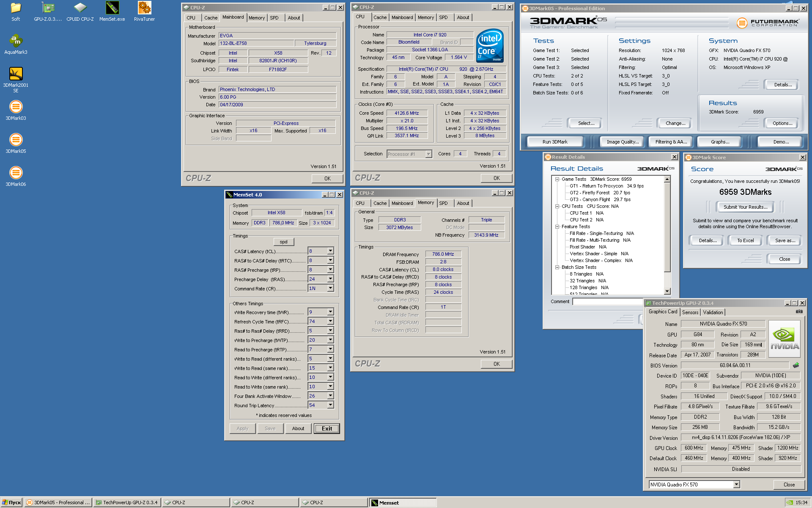Launch AquaMark3 desktop icon
Screen dimensions: 812x508
pos(16,44)
